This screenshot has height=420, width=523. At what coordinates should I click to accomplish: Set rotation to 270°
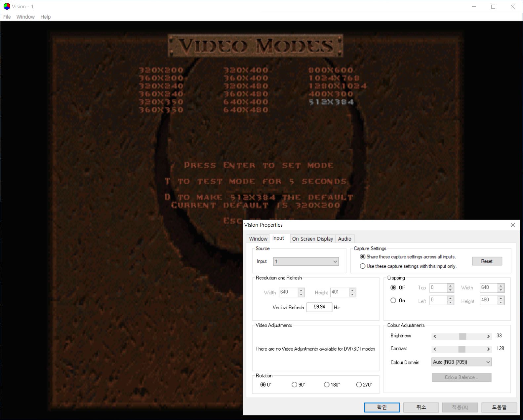click(364, 385)
